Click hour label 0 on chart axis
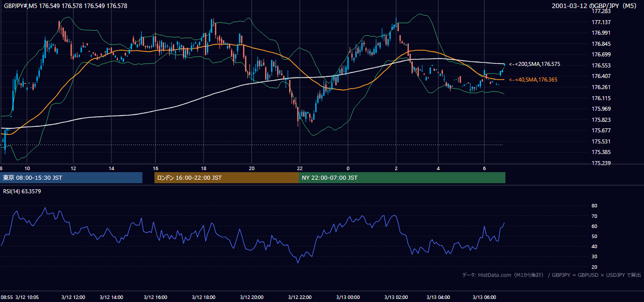 (x=348, y=168)
